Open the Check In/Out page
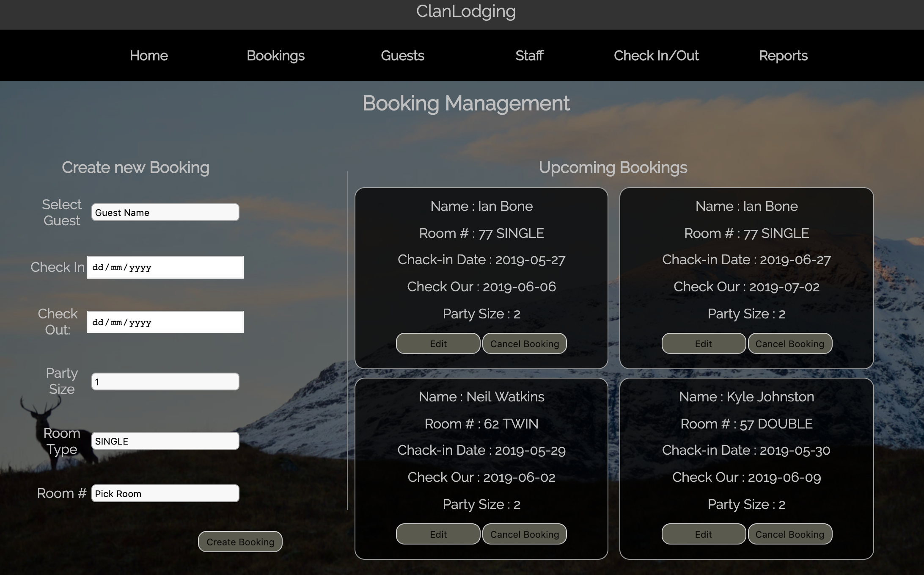This screenshot has width=924, height=575. tap(656, 55)
